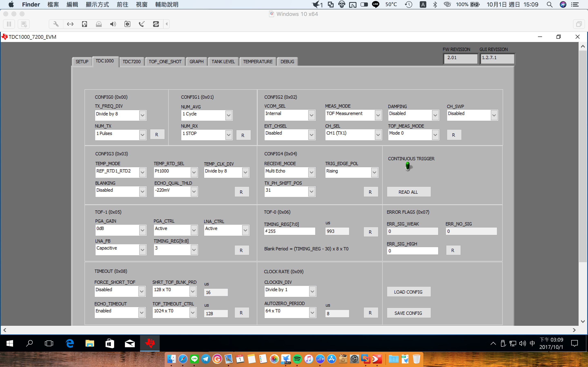This screenshot has height=367, width=588.
Task: Open the TANK LEVEL tab
Action: pyautogui.click(x=223, y=62)
